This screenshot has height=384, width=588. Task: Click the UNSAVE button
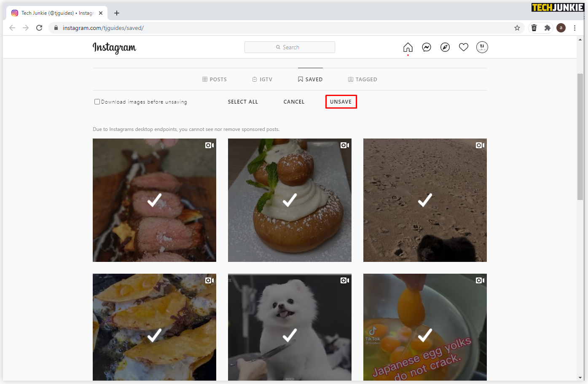pos(341,101)
